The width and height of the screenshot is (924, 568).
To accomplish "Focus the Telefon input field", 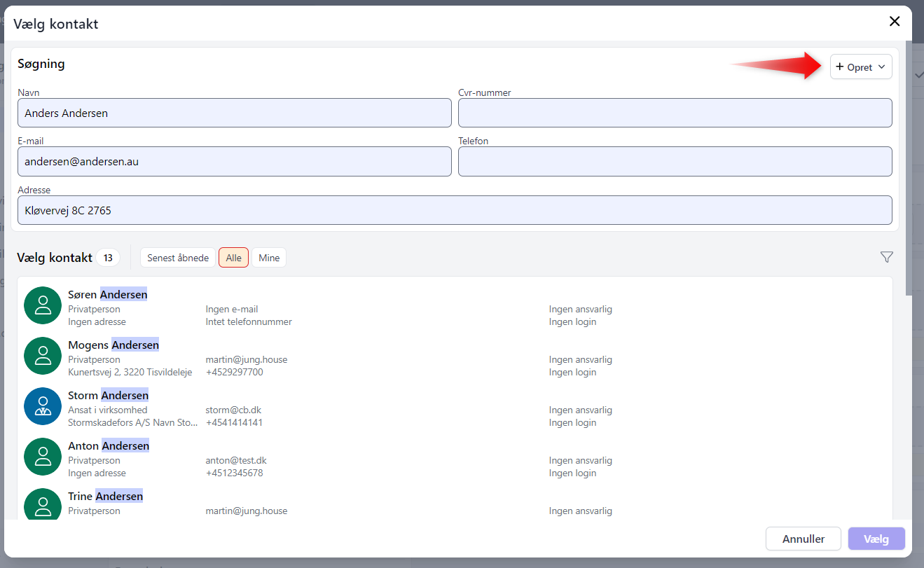I will coord(675,162).
